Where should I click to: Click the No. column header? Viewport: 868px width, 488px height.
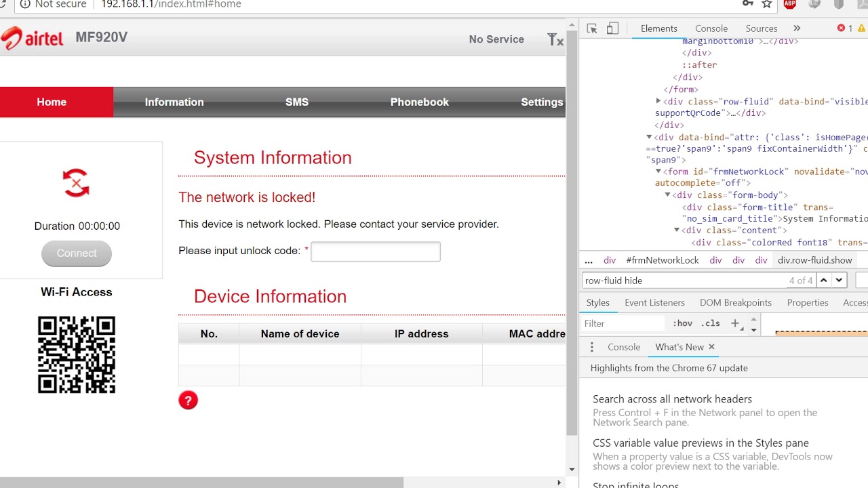(x=209, y=333)
